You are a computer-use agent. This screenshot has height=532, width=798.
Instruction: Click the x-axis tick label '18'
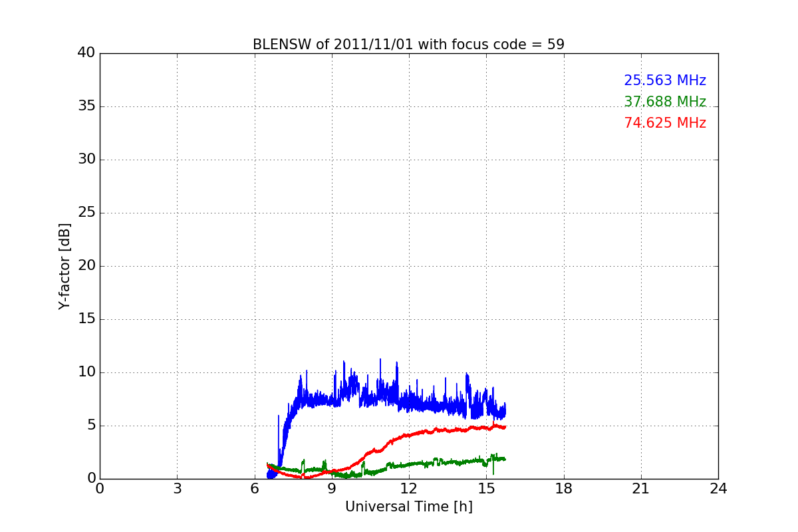pyautogui.click(x=564, y=489)
